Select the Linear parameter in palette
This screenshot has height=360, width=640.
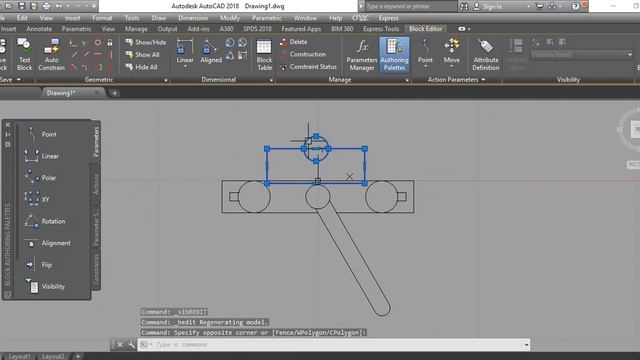click(x=42, y=156)
